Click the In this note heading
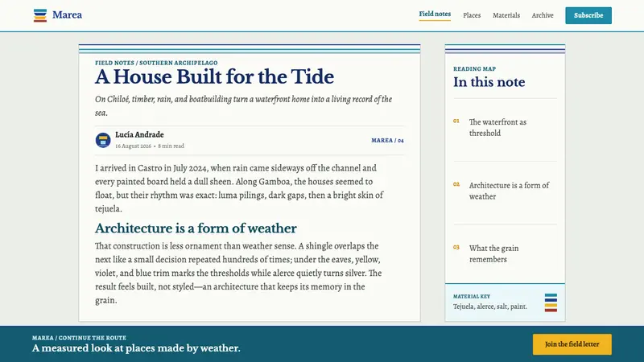 (489, 82)
